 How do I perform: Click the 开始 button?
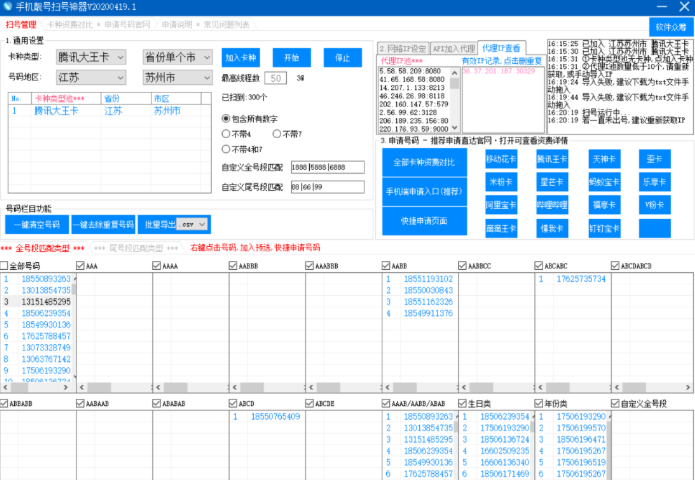point(292,58)
